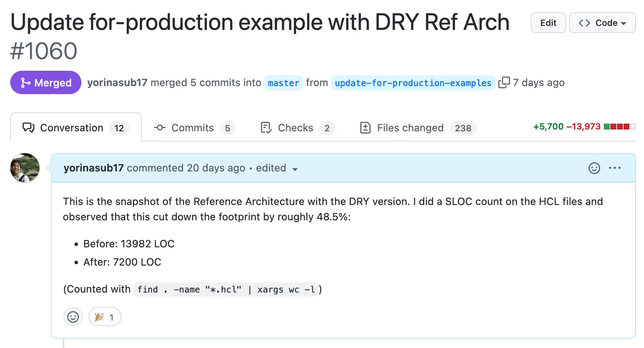Open the master branch link
The width and height of the screenshot is (644, 348).
click(x=284, y=83)
